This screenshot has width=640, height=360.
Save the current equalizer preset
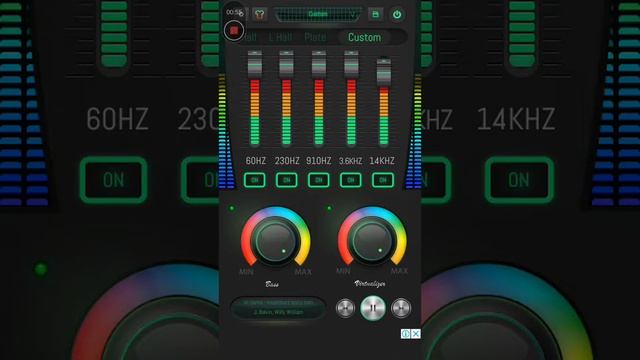376,14
